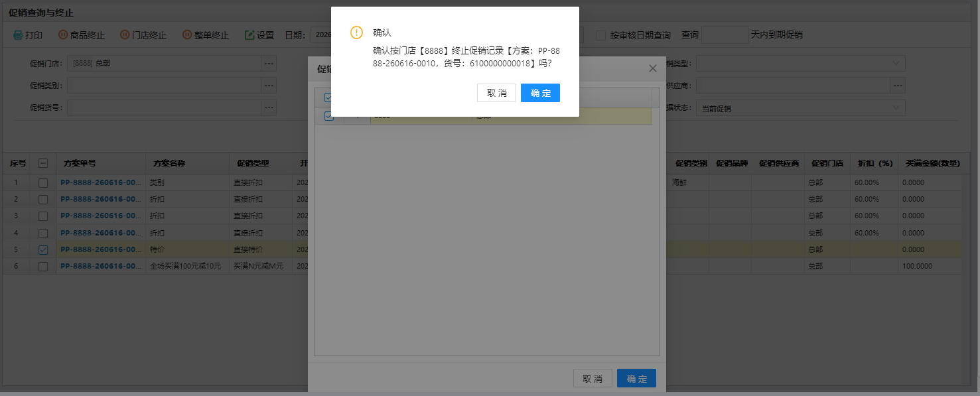Click the 日期 date input field
Viewport: 980px width, 396px height.
point(321,34)
